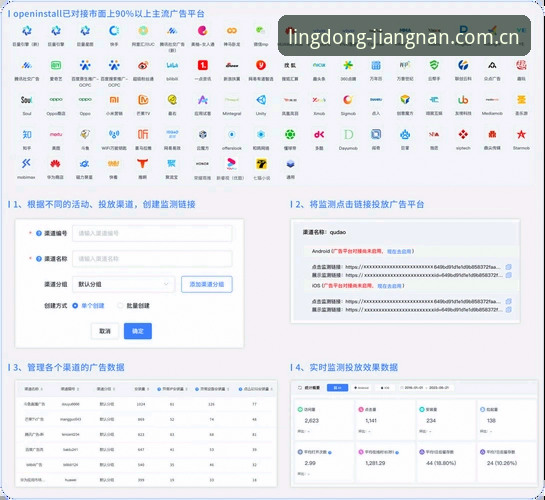Click the Soul platform icon
The width and height of the screenshot is (545, 500).
click(27, 100)
